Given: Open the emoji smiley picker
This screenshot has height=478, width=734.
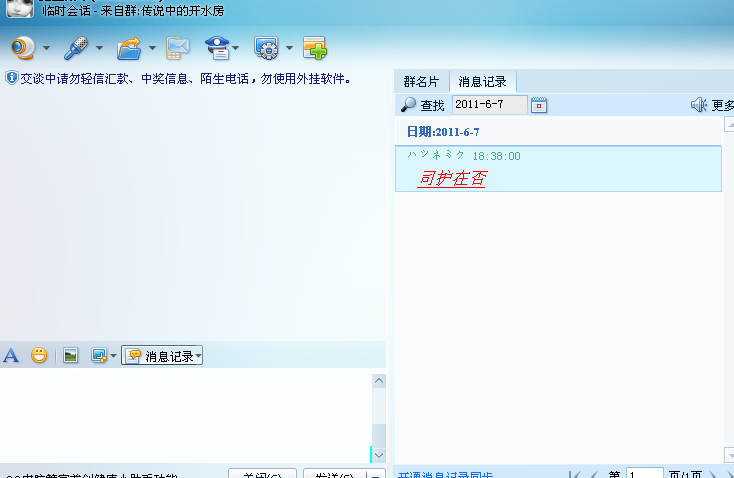Looking at the screenshot, I should point(39,355).
